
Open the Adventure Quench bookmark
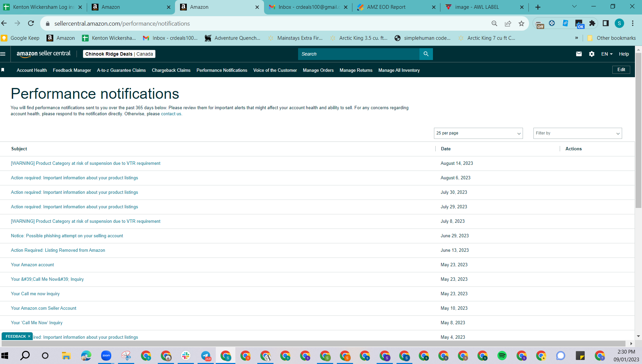point(233,38)
